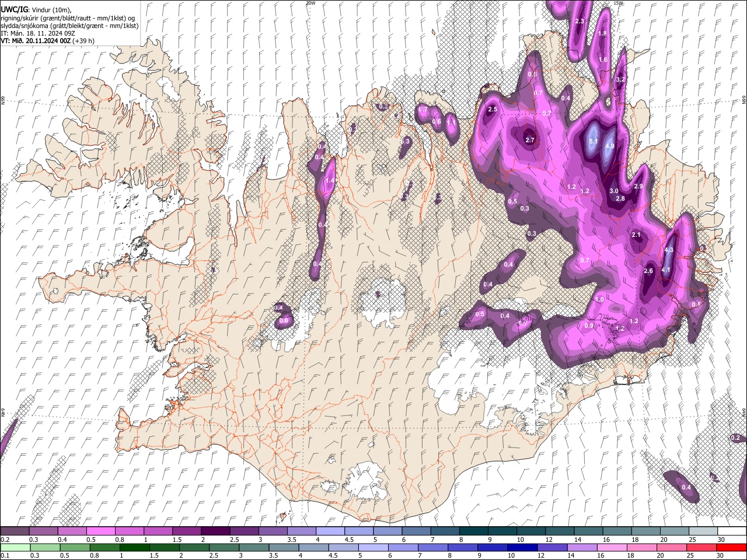Click the 0.9 precipitation value
747x560 pixels.
point(589,325)
